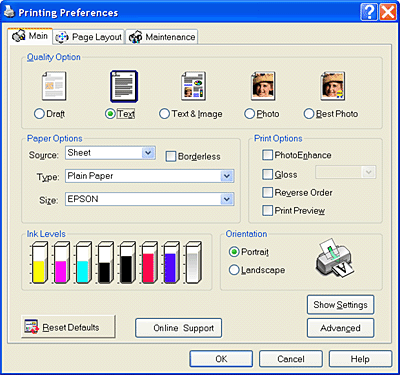Enable the Borderless checkbox

[171, 156]
